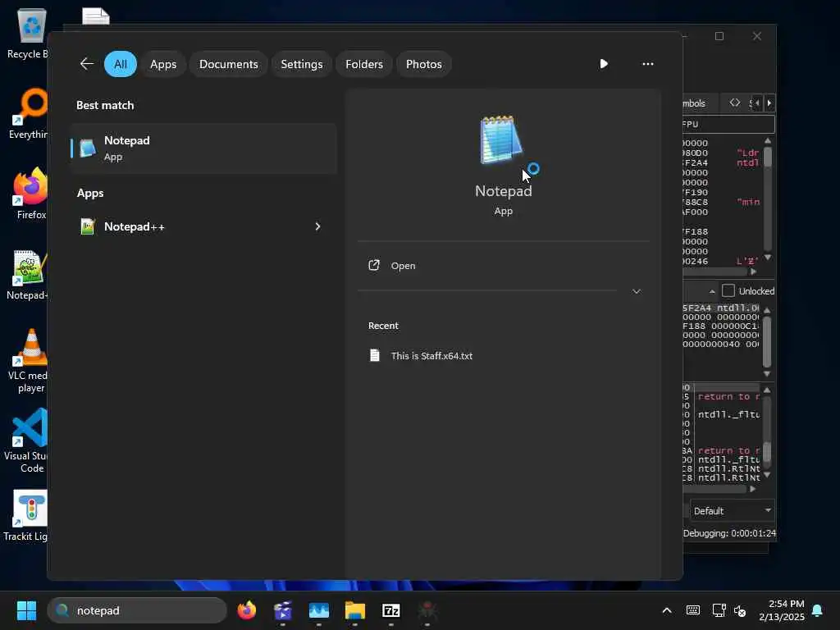This screenshot has height=630, width=840.
Task: Close the debugger window
Action: [x=757, y=36]
